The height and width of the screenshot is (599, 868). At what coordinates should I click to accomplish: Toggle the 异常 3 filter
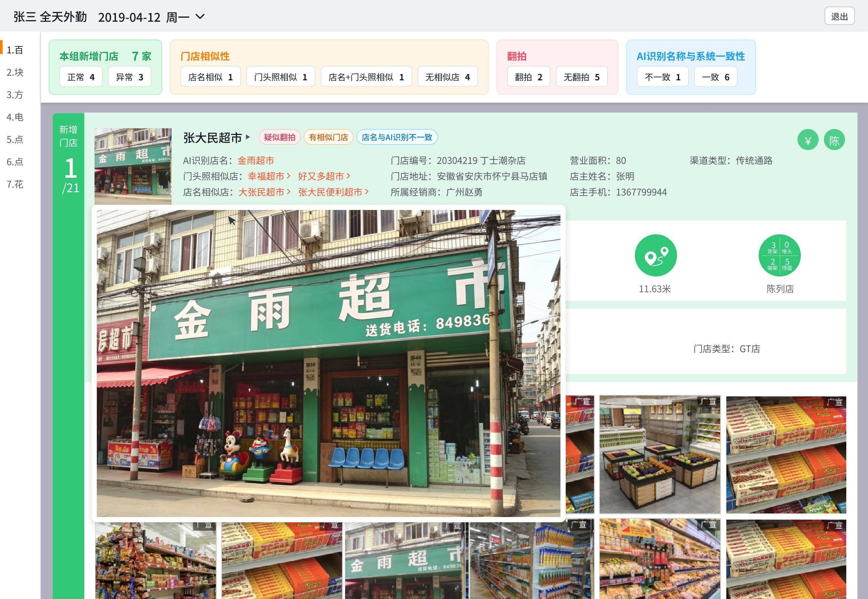[x=129, y=77]
